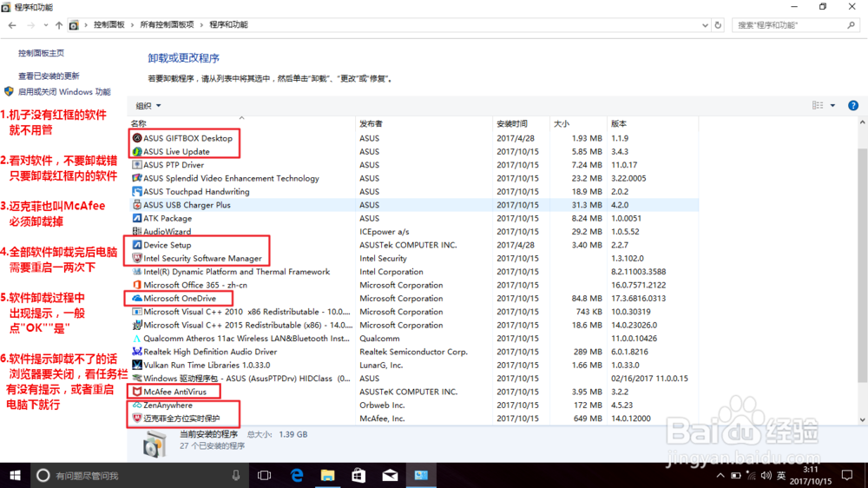Click the change view layout button

[818, 105]
